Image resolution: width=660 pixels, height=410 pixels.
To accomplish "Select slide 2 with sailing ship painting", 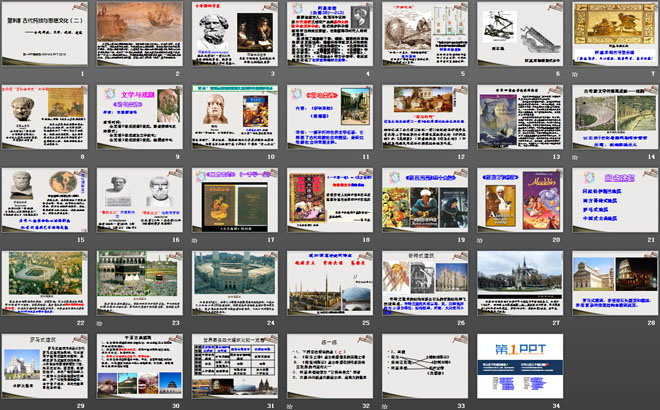I will (140, 34).
